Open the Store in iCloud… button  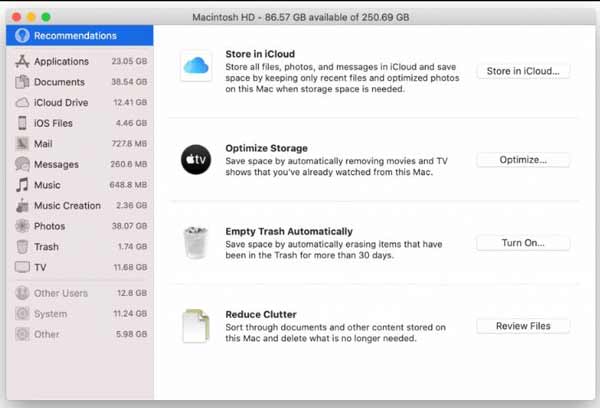click(523, 71)
